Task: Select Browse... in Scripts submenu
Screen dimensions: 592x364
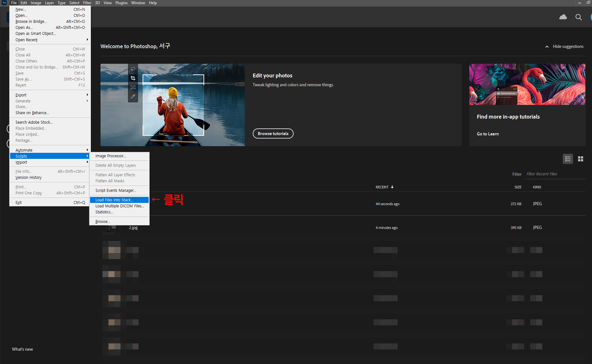Action: click(119, 222)
